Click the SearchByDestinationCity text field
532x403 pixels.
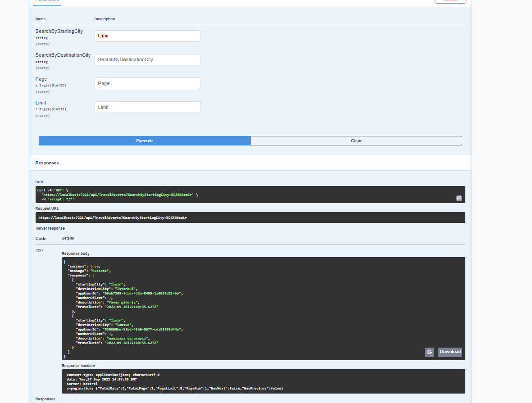tap(147, 59)
